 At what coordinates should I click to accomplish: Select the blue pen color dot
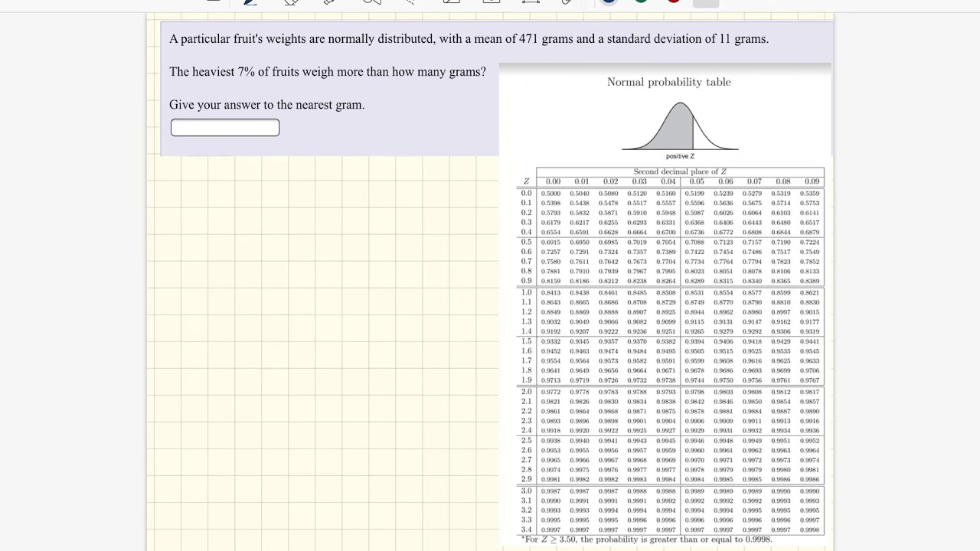coord(609,2)
